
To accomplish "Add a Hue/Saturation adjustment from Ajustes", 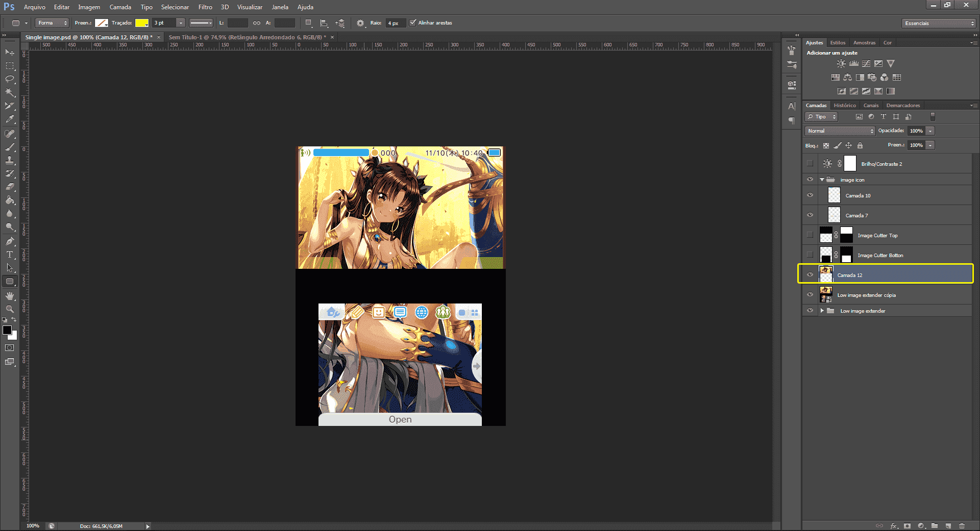I will point(835,78).
